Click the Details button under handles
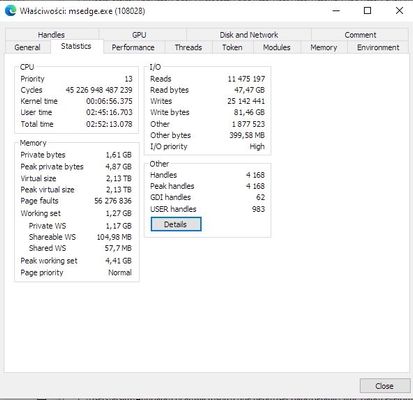 176,224
